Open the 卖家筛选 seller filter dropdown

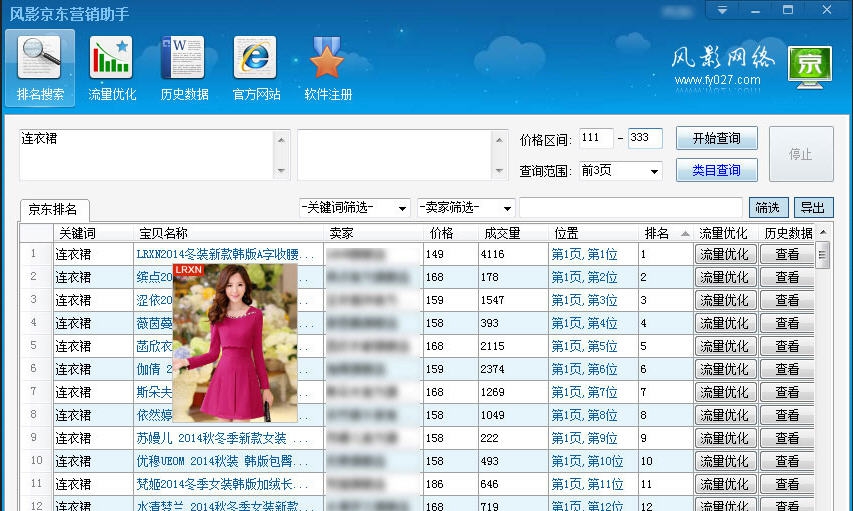pyautogui.click(x=466, y=208)
